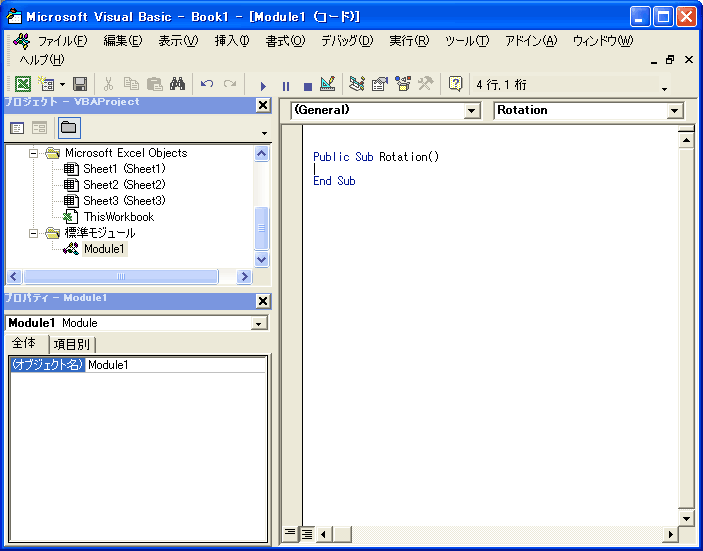This screenshot has width=703, height=551.
Task: Select Sheet3 (Sheet3) in project tree
Action: (124, 200)
